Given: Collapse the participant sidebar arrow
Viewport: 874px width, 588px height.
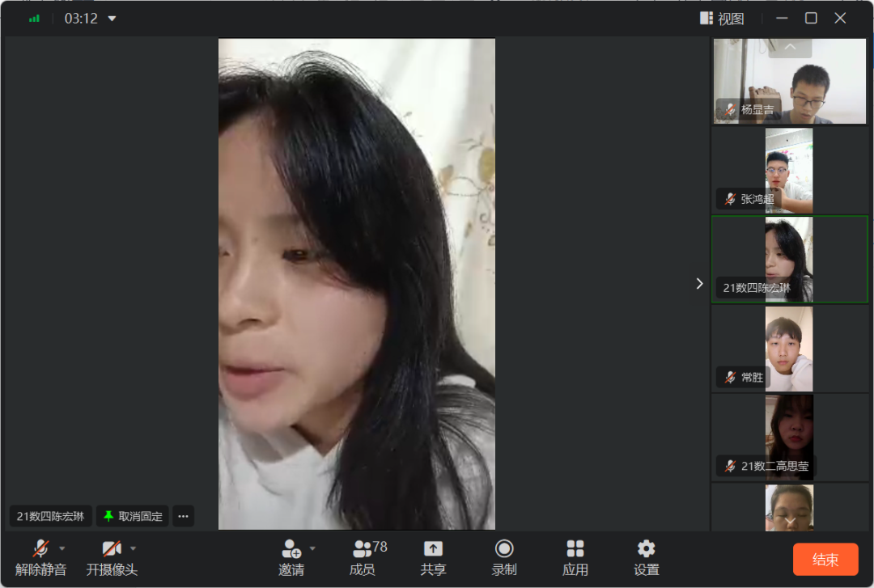Looking at the screenshot, I should tap(700, 283).
